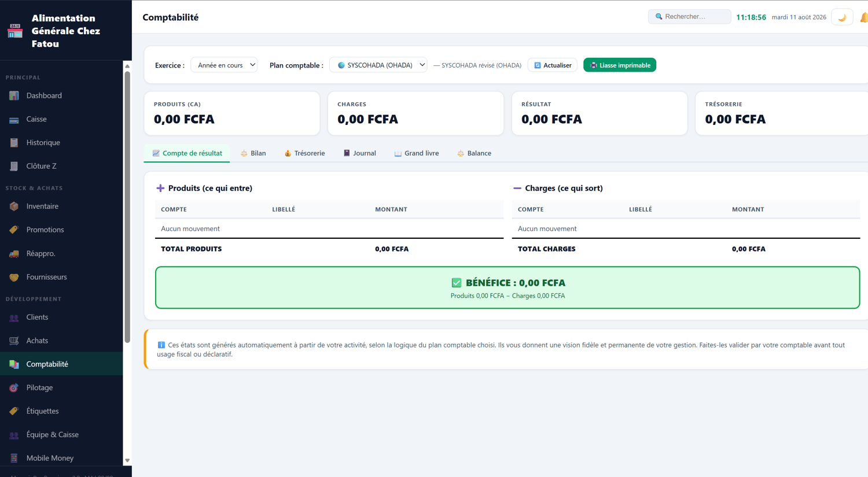The image size is (868, 477).
Task: Click the Actualiser button
Action: 553,65
